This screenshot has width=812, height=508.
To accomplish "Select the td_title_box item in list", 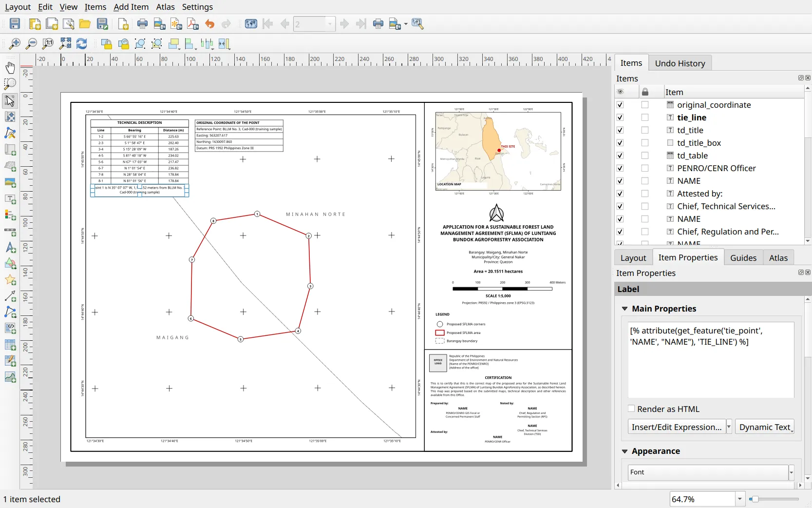I will click(699, 143).
